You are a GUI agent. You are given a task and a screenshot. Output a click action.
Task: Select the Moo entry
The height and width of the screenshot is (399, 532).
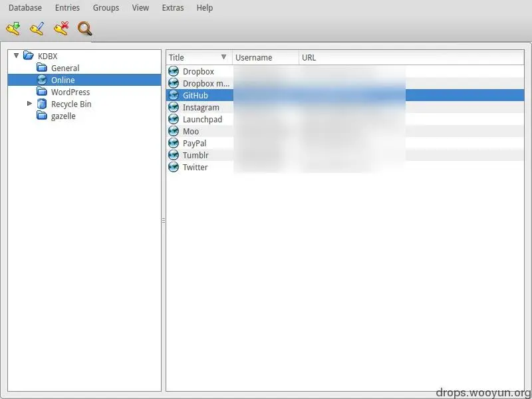pyautogui.click(x=345, y=131)
